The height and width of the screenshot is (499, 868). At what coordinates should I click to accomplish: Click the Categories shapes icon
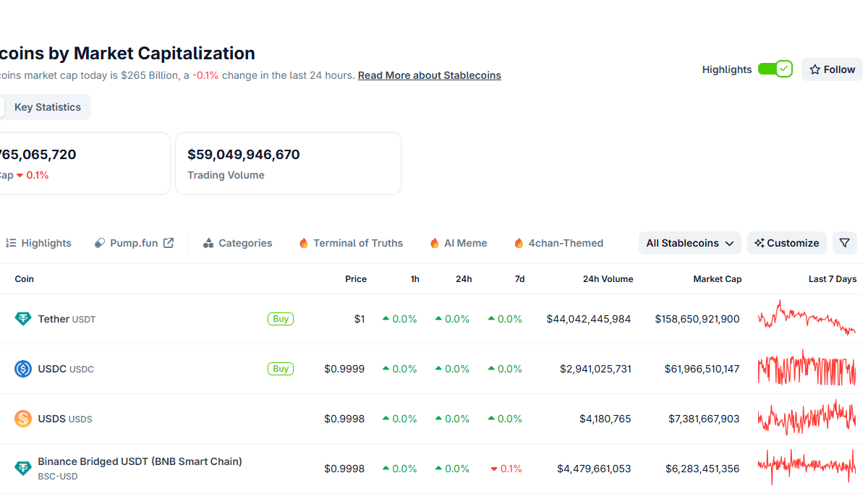pos(208,243)
